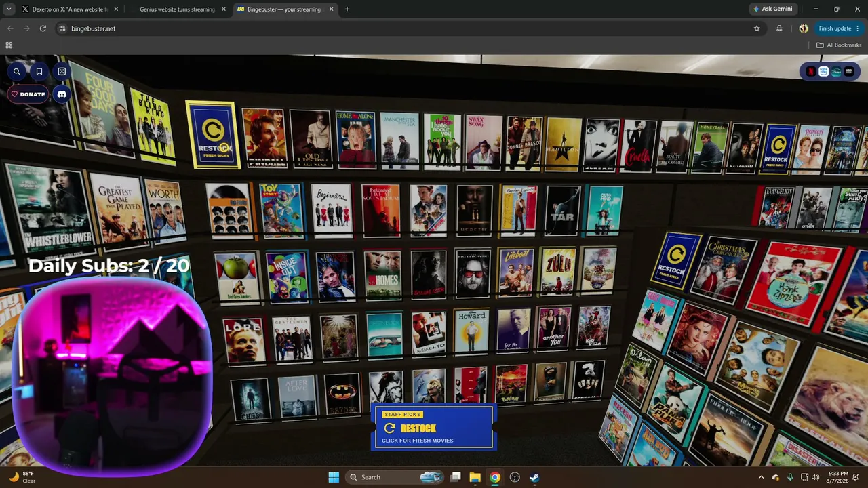868x488 pixels.
Task: Open the Ask Gemini button
Action: (x=774, y=9)
